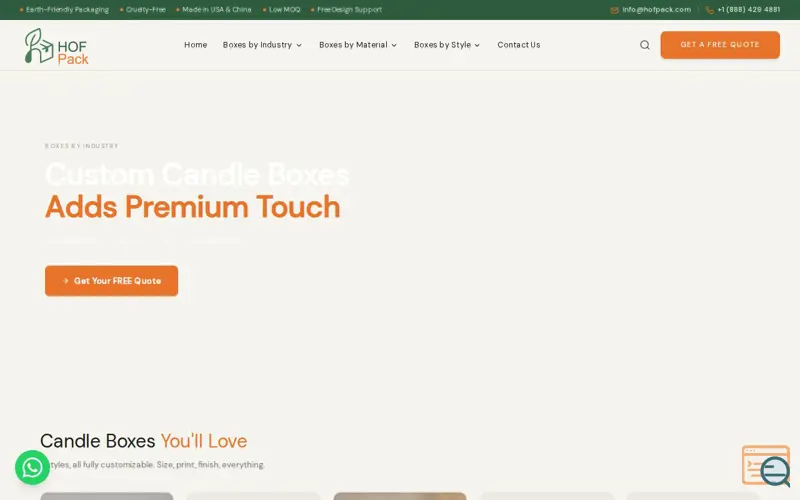
Task: Click the phone handset icon
Action: (x=709, y=10)
